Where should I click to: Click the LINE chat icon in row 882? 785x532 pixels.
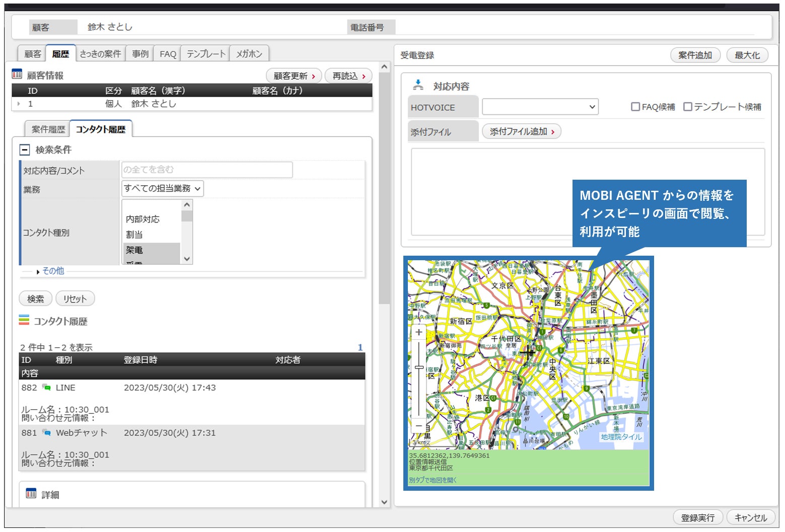click(x=47, y=388)
